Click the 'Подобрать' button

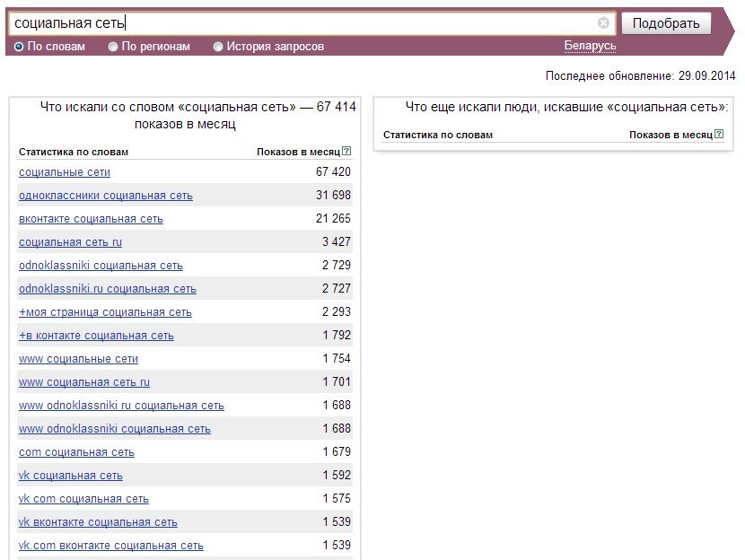tap(666, 23)
